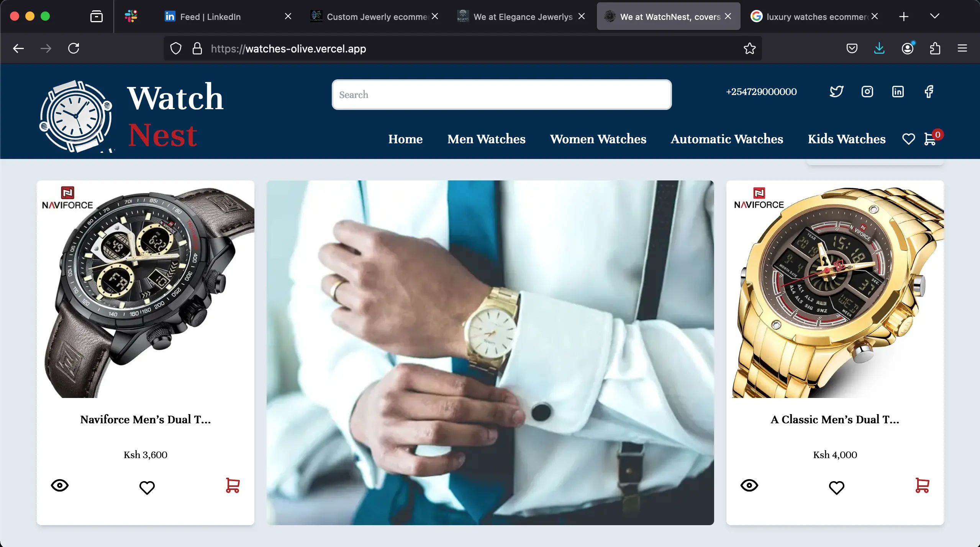This screenshot has width=980, height=547.
Task: Toggle wishlist heart for Naviforce watch
Action: pos(146,486)
